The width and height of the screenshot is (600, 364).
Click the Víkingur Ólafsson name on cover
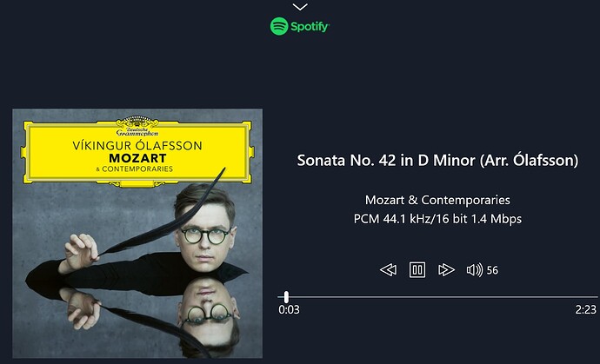(137, 146)
